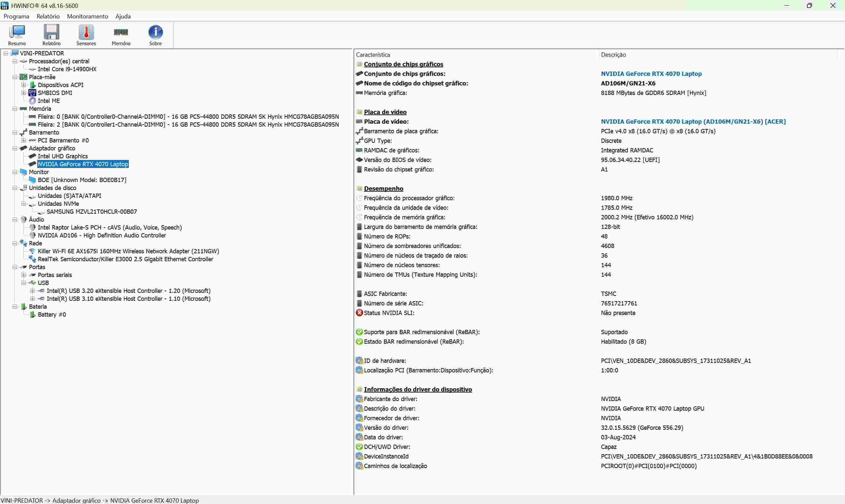Click the Intel ME node icon
The width and height of the screenshot is (845, 504).
[32, 101]
